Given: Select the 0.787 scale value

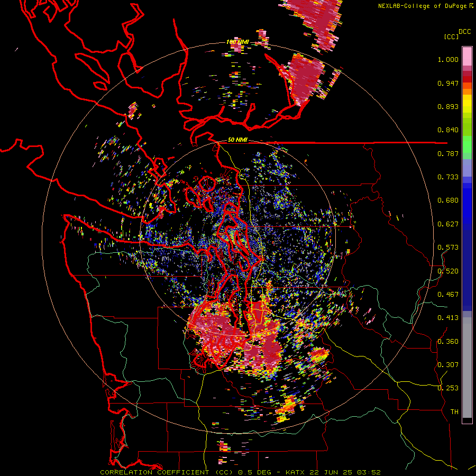Looking at the screenshot, I should tap(448, 153).
